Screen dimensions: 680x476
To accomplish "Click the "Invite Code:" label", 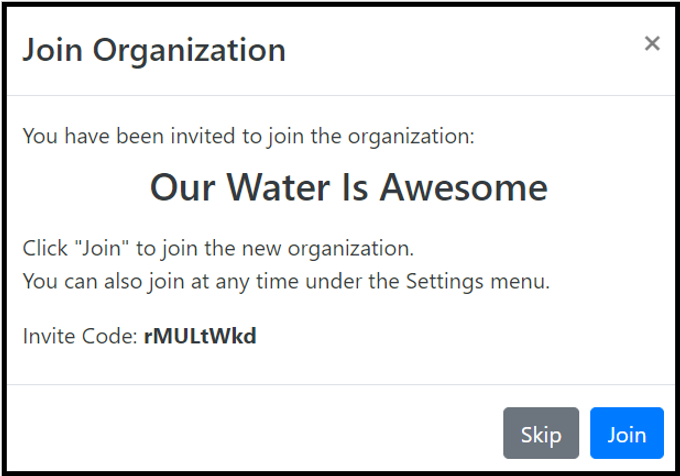I will tap(80, 336).
